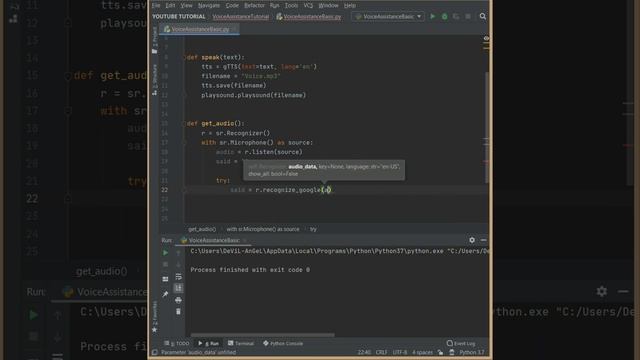Open the Help menu
This screenshot has height=360, width=640.
[x=349, y=5]
